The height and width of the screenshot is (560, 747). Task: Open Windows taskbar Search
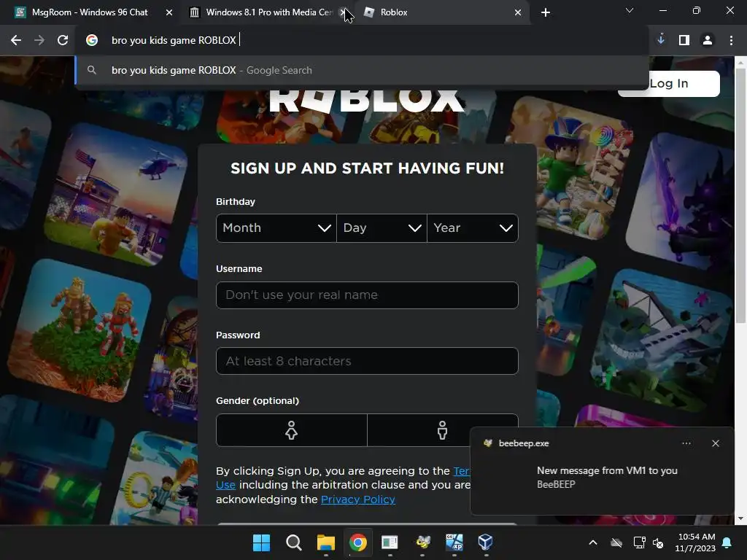tap(293, 542)
